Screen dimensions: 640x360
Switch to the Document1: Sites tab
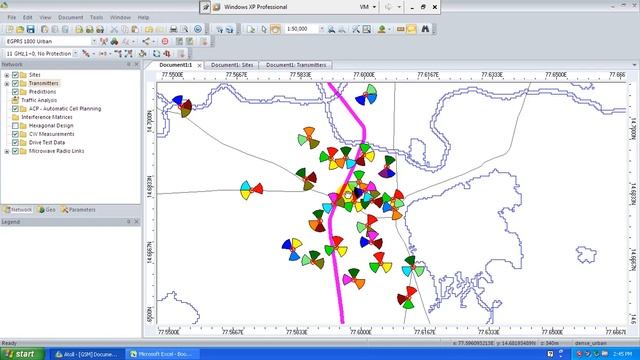click(x=232, y=65)
